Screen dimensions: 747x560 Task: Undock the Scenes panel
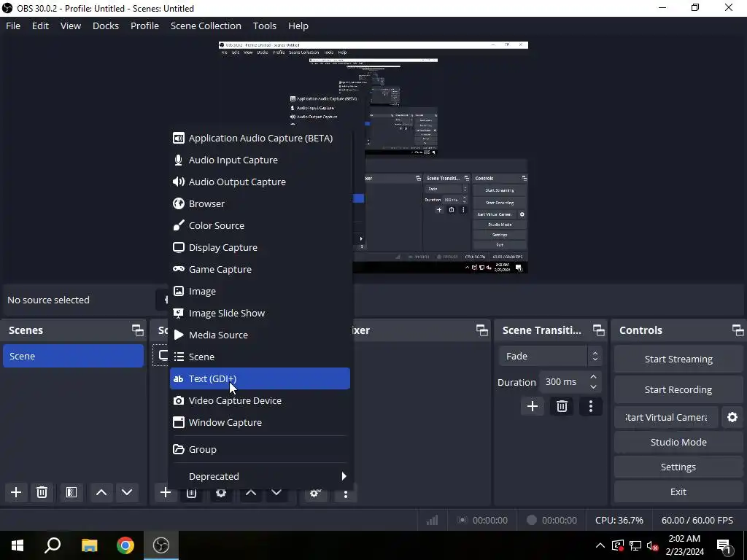(x=138, y=330)
